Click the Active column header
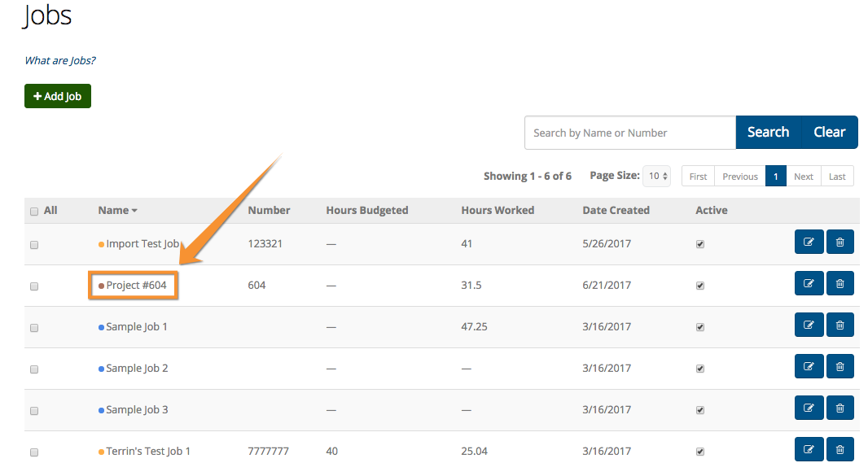 click(712, 210)
